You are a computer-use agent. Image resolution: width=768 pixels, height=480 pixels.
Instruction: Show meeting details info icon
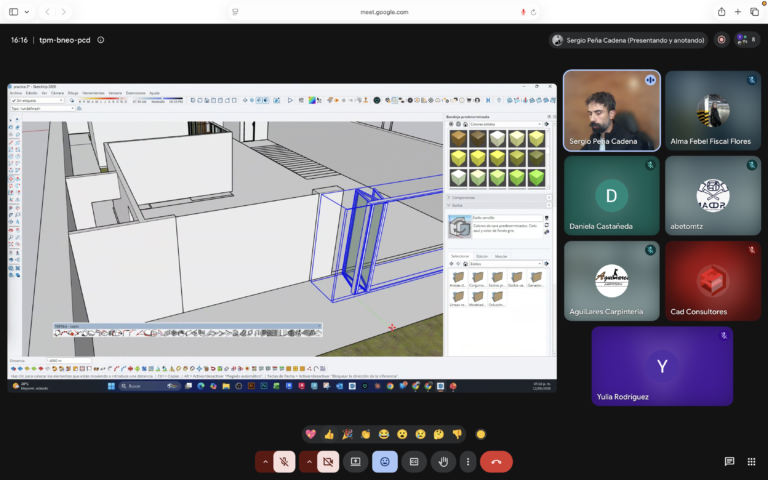point(101,40)
